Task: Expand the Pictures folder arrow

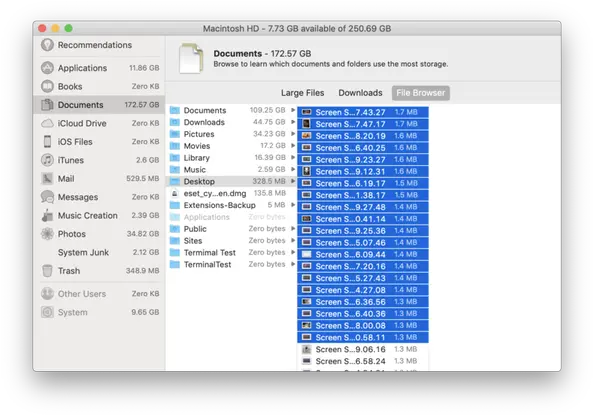Action: point(293,134)
